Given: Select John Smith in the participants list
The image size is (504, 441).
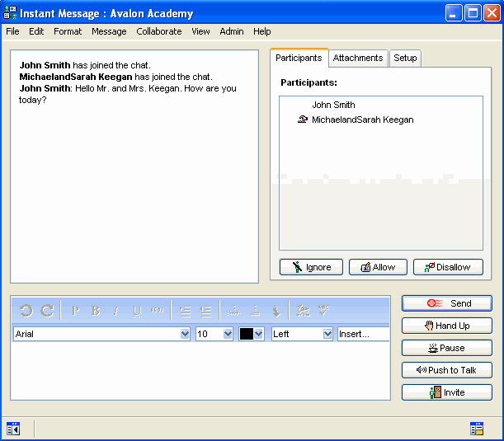Looking at the screenshot, I should 333,105.
